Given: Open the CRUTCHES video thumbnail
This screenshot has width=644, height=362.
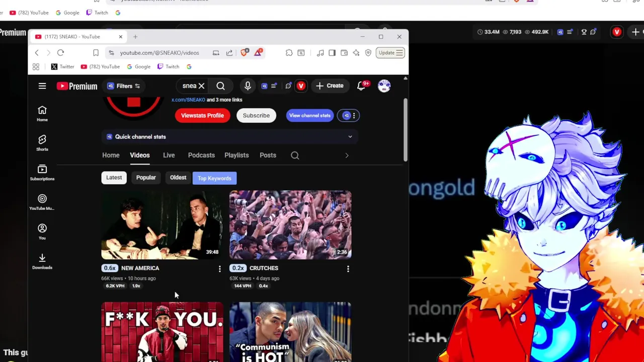Looking at the screenshot, I should (290, 225).
